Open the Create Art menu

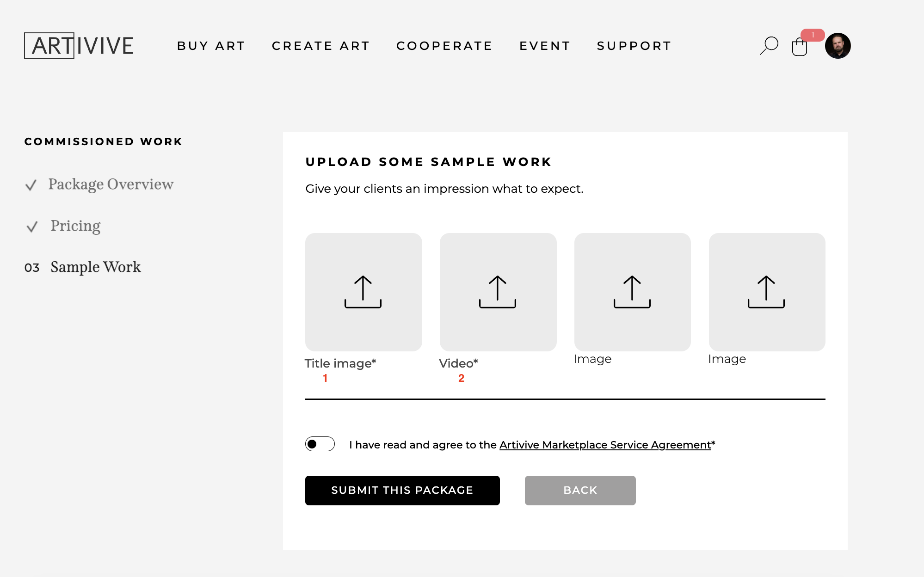click(x=321, y=46)
